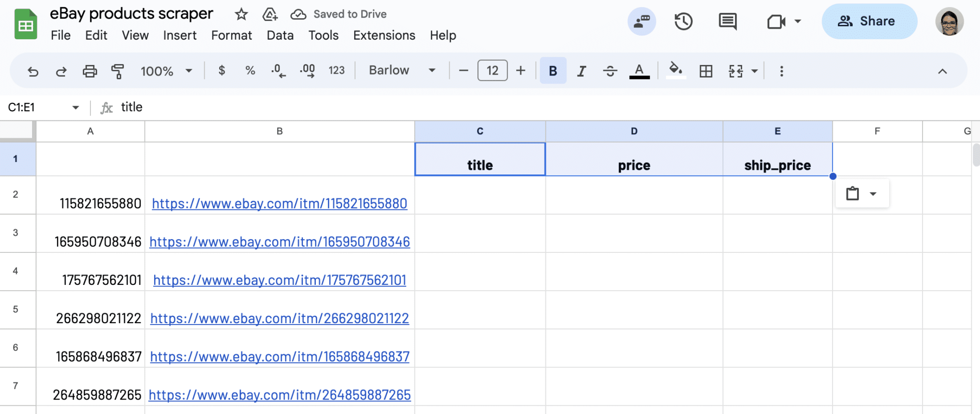This screenshot has height=414, width=980.
Task: Click the Saved to Drive cloud icon
Action: click(299, 14)
